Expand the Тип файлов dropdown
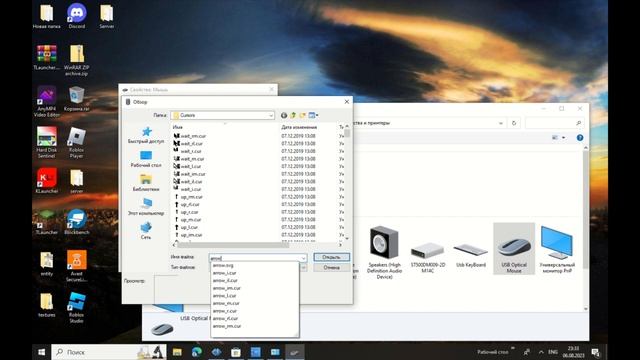Image resolution: width=640 pixels, height=360 pixels. click(303, 268)
